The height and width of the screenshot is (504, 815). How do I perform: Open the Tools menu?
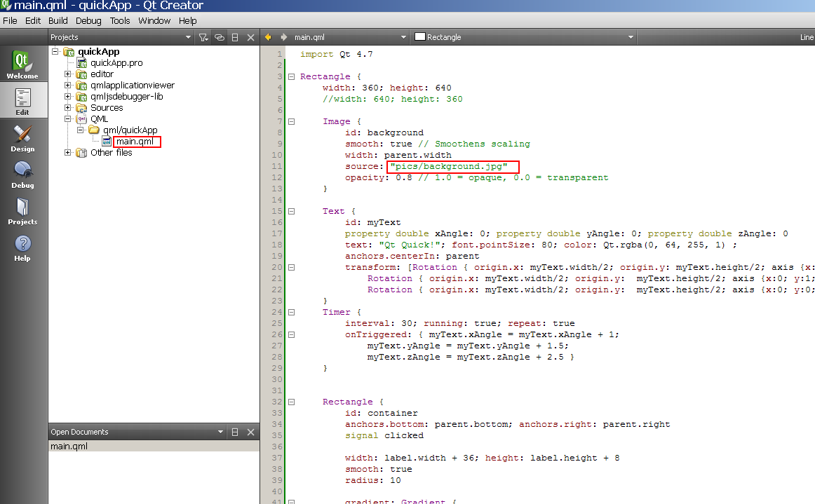tap(119, 21)
